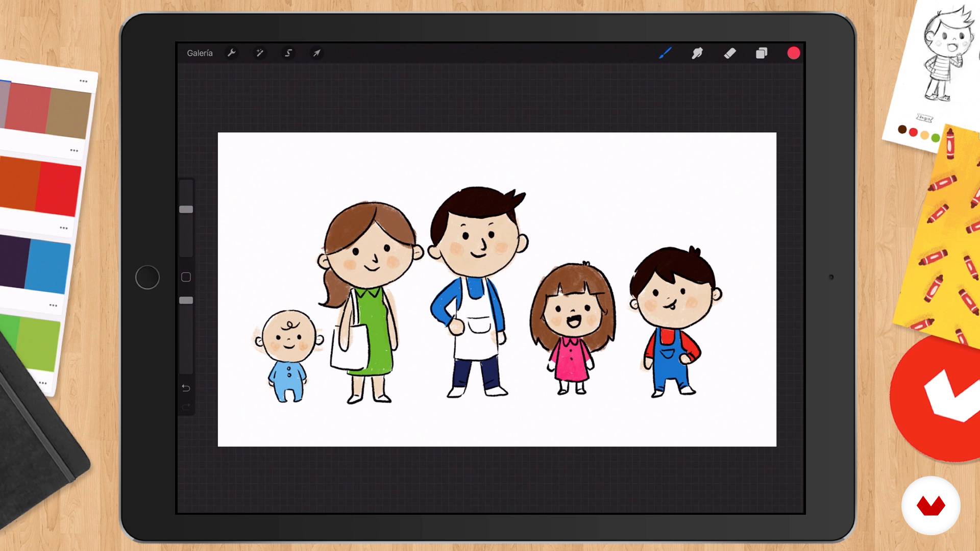Redo with the faded arrow icon
The image size is (980, 551).
pos(186,407)
